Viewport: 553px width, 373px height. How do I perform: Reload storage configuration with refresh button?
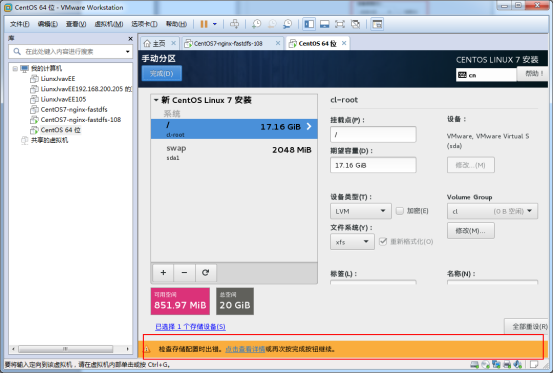[x=206, y=273]
